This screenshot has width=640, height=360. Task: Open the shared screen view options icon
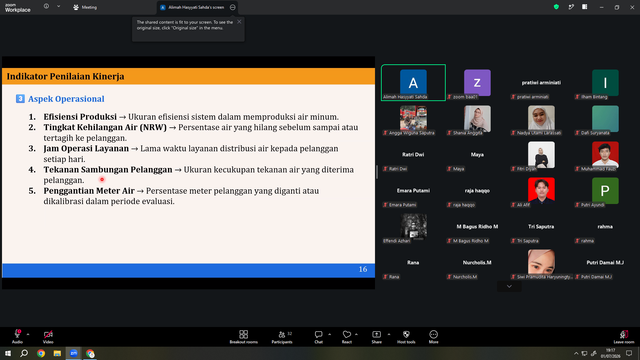233,7
